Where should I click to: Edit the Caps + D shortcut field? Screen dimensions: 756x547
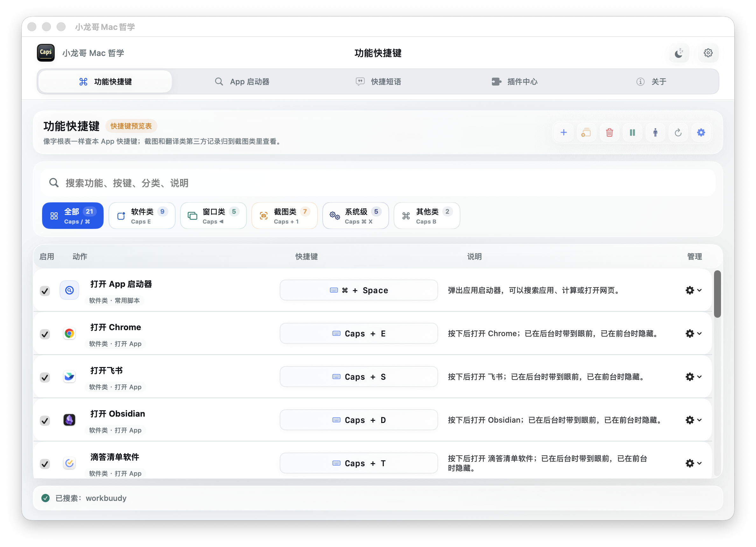point(359,420)
